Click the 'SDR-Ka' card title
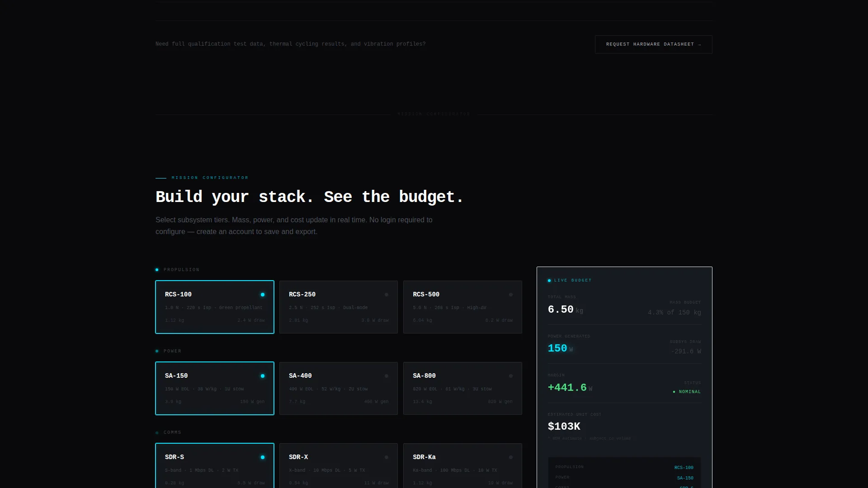Image resolution: width=868 pixels, height=488 pixels. (424, 457)
